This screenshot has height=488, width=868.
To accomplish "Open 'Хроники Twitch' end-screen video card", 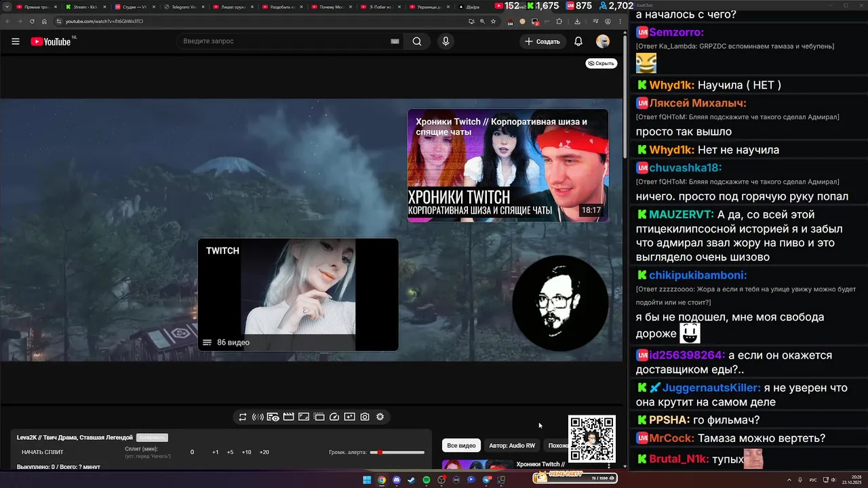I will (x=508, y=165).
